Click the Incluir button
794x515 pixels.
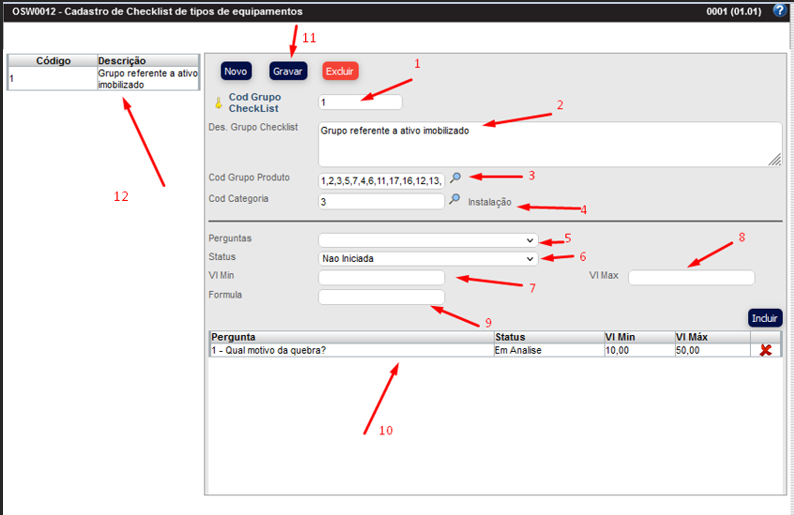coord(764,318)
